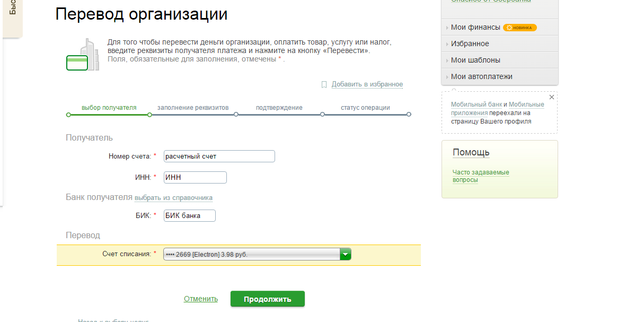Click into the Номер счета field

click(x=219, y=156)
